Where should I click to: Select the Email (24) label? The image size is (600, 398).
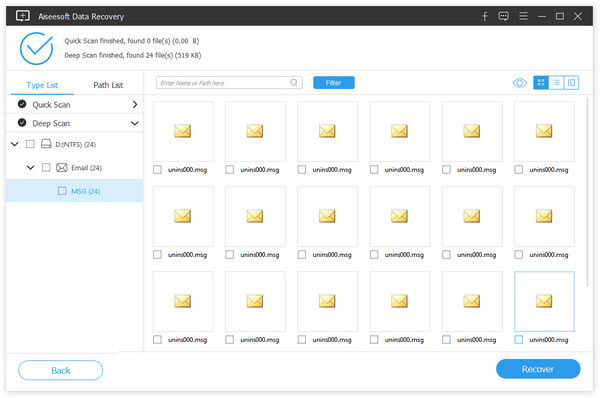pyautogui.click(x=86, y=168)
